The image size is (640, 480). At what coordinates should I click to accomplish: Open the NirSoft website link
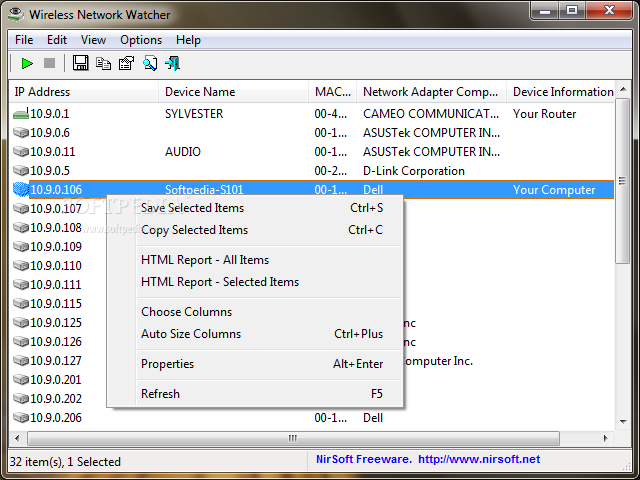coord(478,460)
